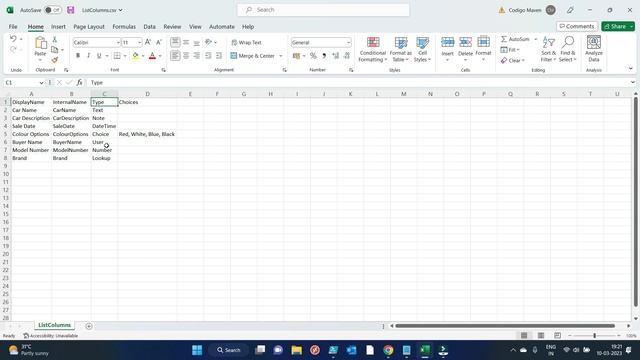Switch to the Insert tab
The image size is (640, 360).
58,27
